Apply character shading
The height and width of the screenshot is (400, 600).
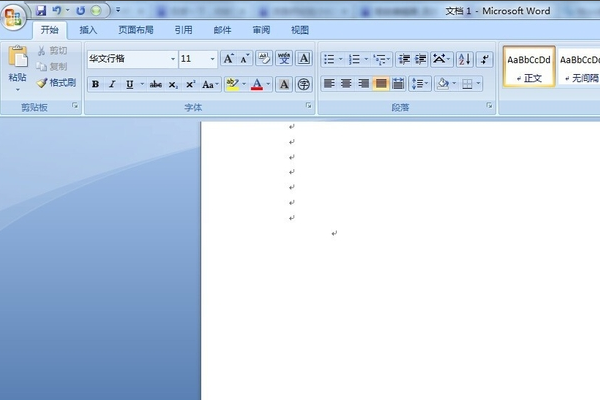point(284,84)
